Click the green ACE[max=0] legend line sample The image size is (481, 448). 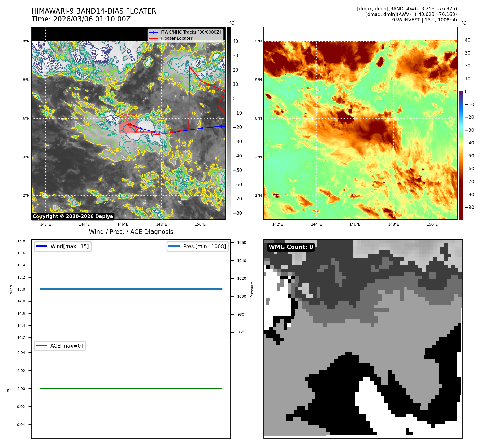click(41, 346)
